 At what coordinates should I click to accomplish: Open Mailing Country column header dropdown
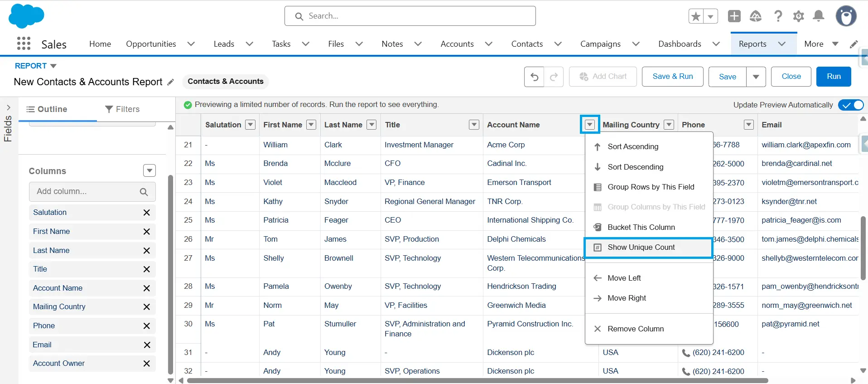[669, 125]
